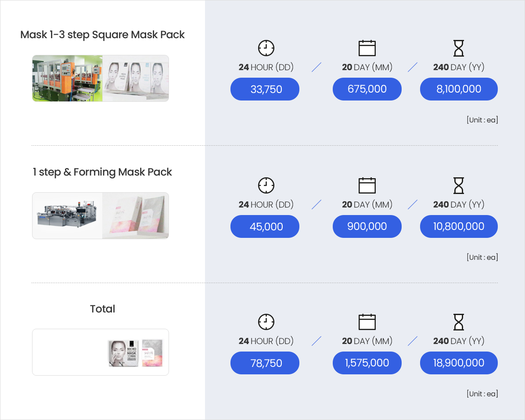The width and height of the screenshot is (525, 420).
Task: Select the 78,750 total daily pill
Action: click(x=265, y=363)
